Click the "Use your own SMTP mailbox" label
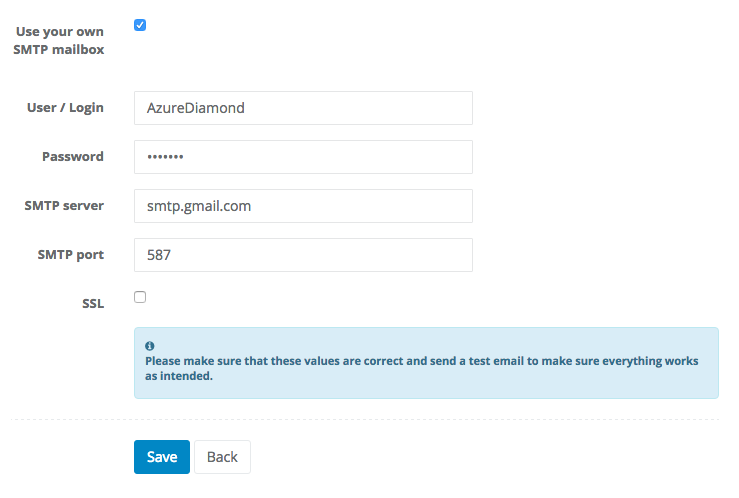This screenshot has height=498, width=739. click(x=60, y=40)
